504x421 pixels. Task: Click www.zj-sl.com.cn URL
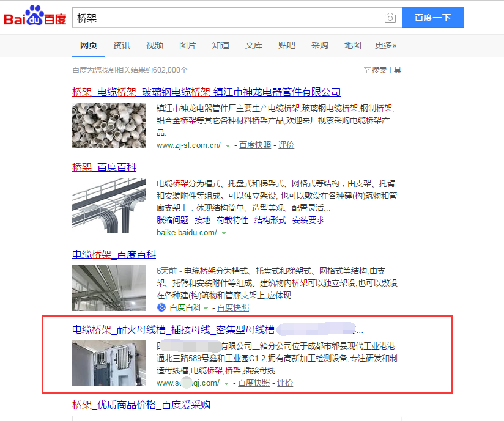188,145
